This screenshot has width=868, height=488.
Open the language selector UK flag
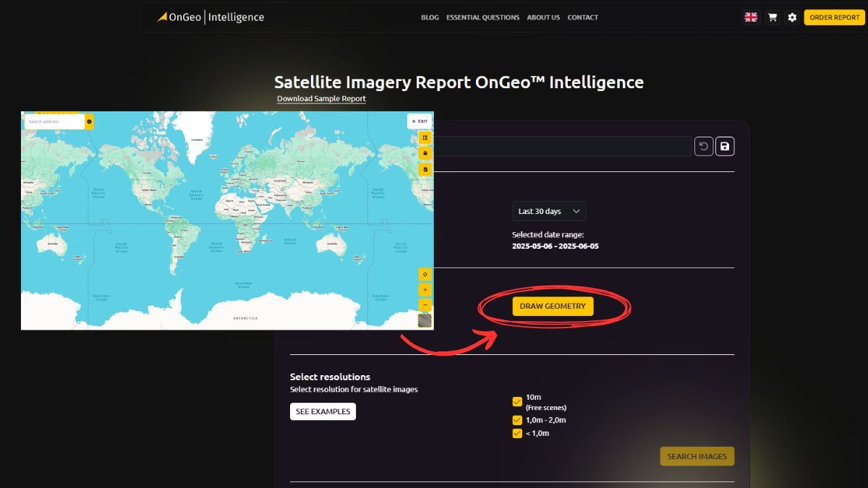(x=752, y=17)
